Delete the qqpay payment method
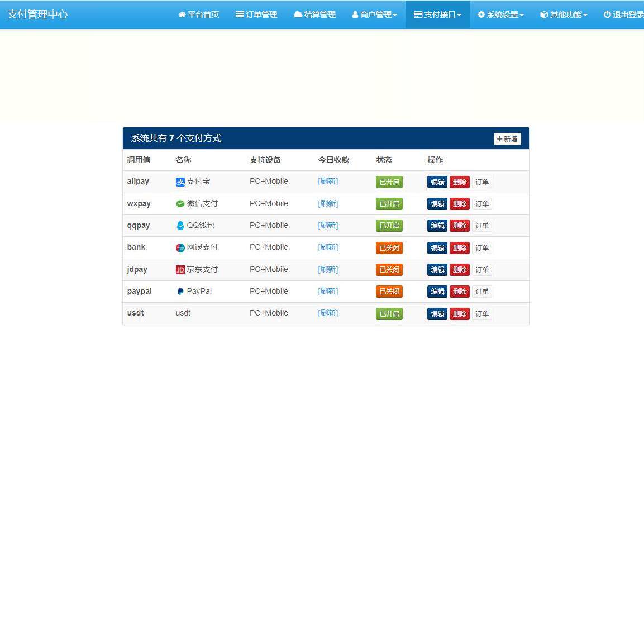Image resolution: width=644 pixels, height=644 pixels. pyautogui.click(x=459, y=226)
